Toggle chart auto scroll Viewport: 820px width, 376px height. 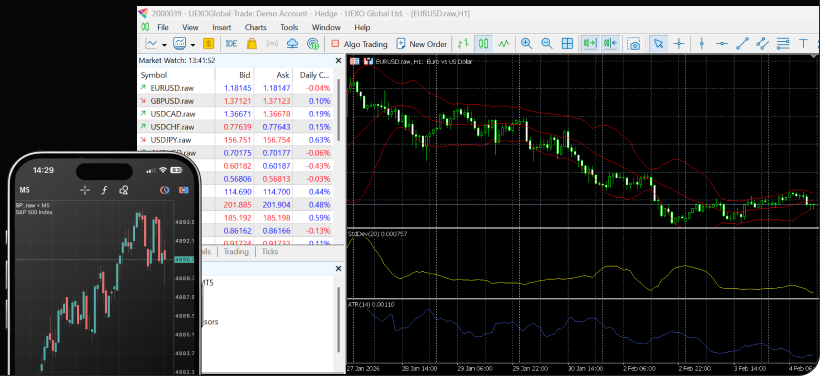coord(590,44)
